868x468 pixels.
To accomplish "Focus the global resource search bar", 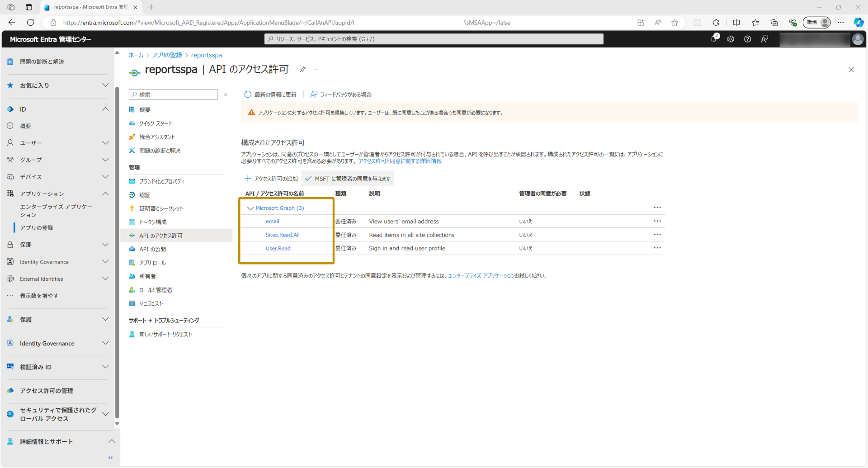I will pyautogui.click(x=434, y=39).
